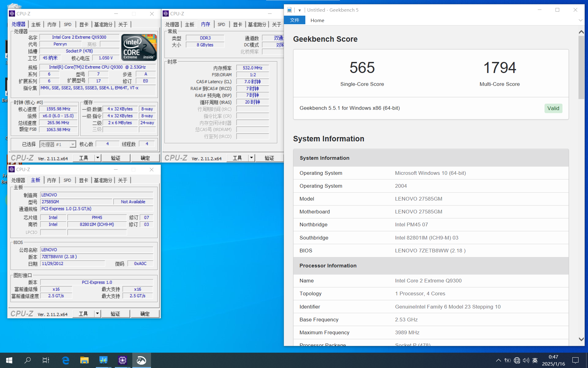Open the notification center icon
The width and height of the screenshot is (588, 368).
click(x=575, y=360)
